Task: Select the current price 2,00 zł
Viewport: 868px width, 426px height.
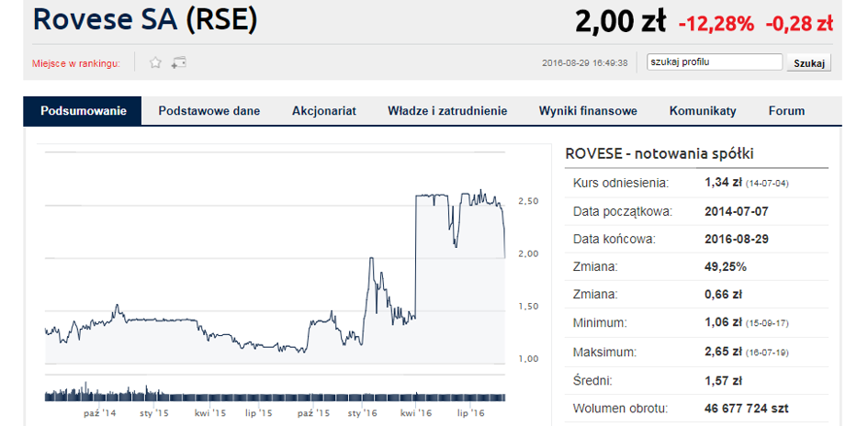Action: coord(620,22)
